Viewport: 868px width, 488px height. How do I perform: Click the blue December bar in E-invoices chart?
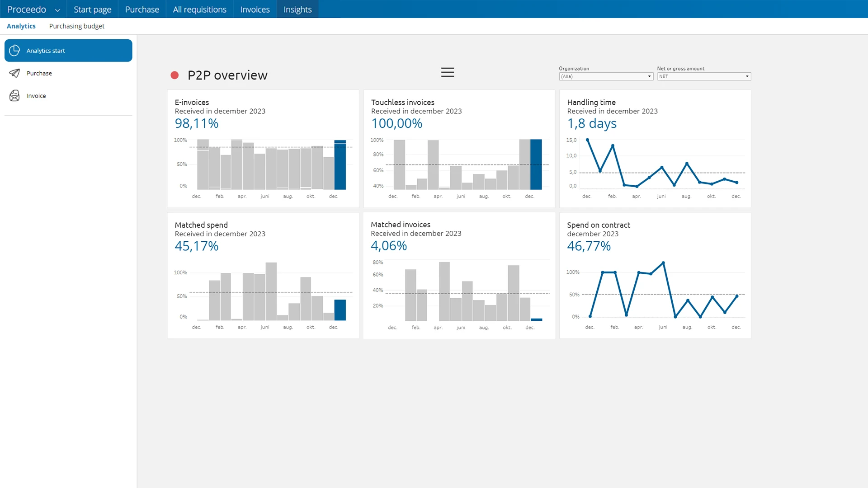pos(340,165)
